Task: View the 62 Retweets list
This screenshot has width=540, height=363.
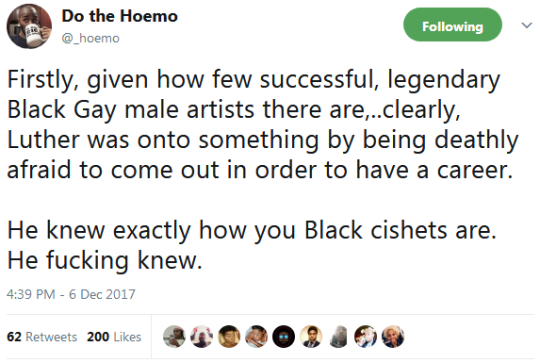Action: 42,336
